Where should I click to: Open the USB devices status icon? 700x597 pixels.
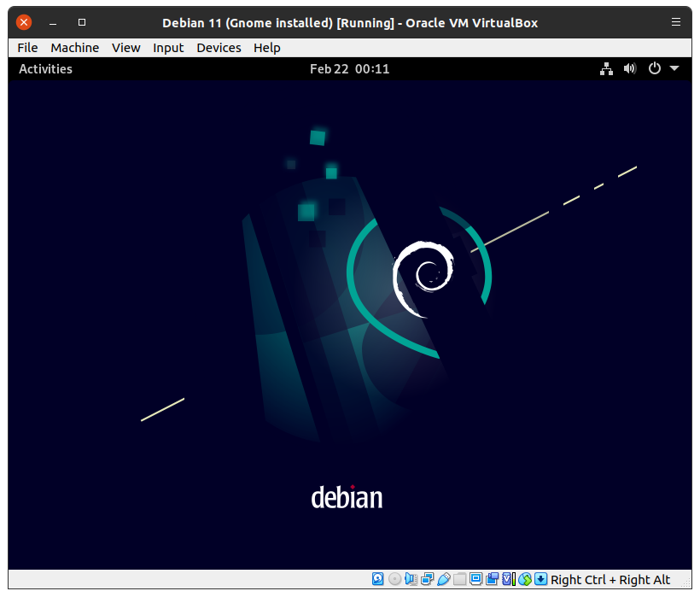pyautogui.click(x=443, y=579)
